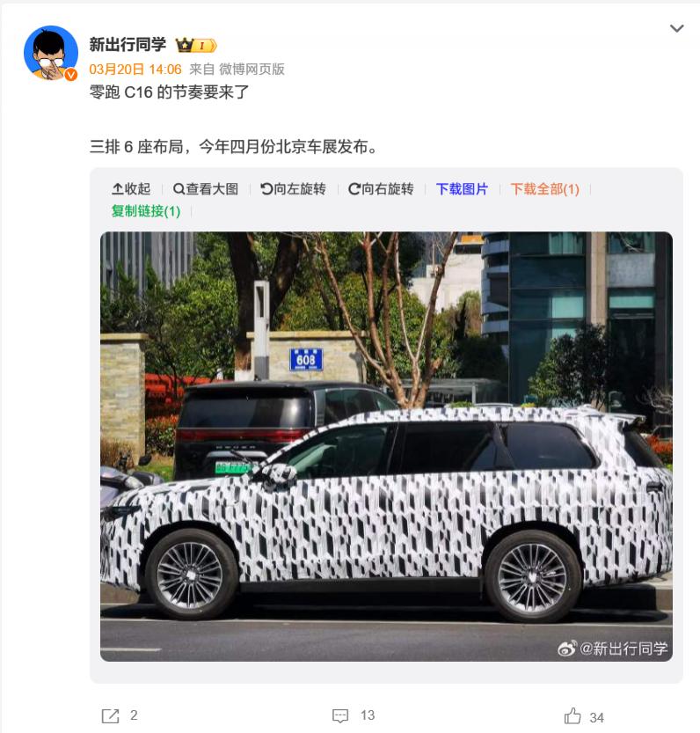Click the orange verified badge on avatar
The width and height of the screenshot is (700, 733).
[x=71, y=74]
